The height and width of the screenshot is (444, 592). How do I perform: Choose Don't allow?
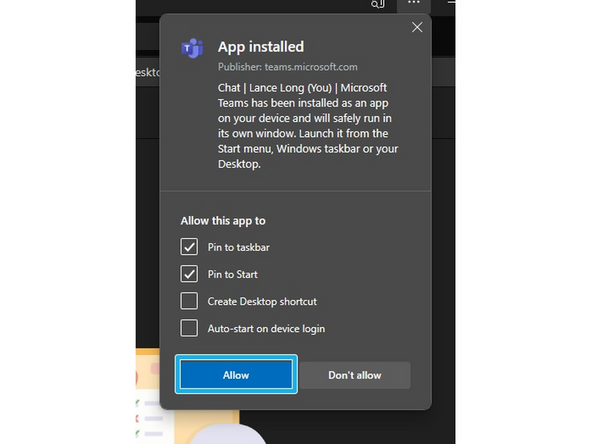click(355, 375)
